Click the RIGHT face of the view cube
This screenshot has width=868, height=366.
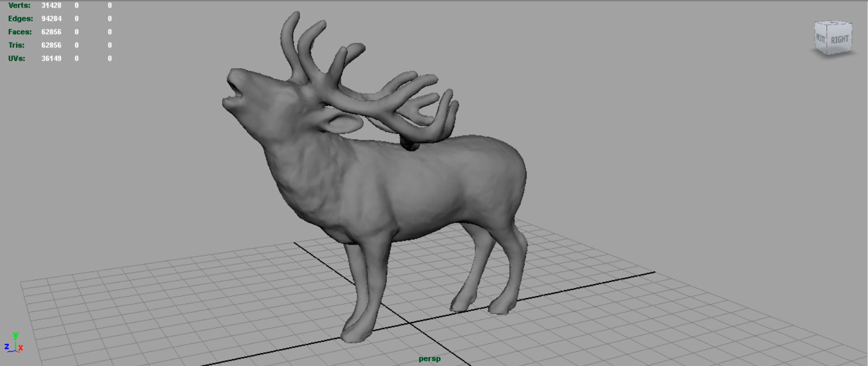(x=840, y=38)
